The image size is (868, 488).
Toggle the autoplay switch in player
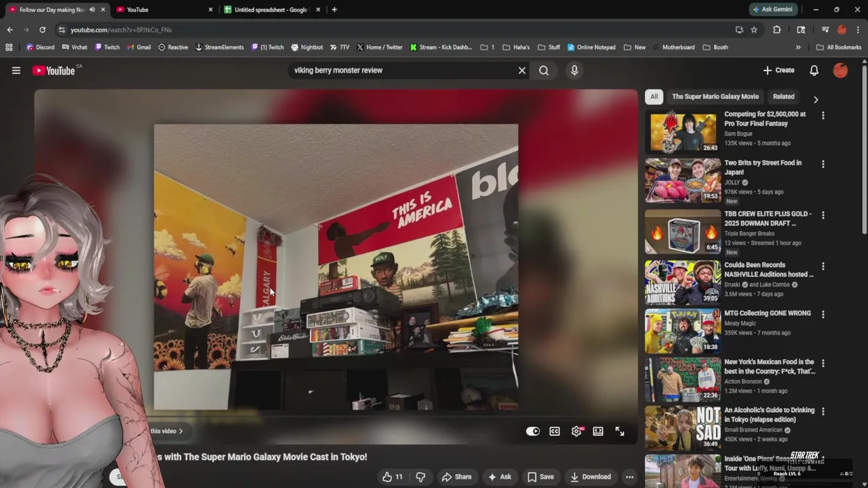533,431
